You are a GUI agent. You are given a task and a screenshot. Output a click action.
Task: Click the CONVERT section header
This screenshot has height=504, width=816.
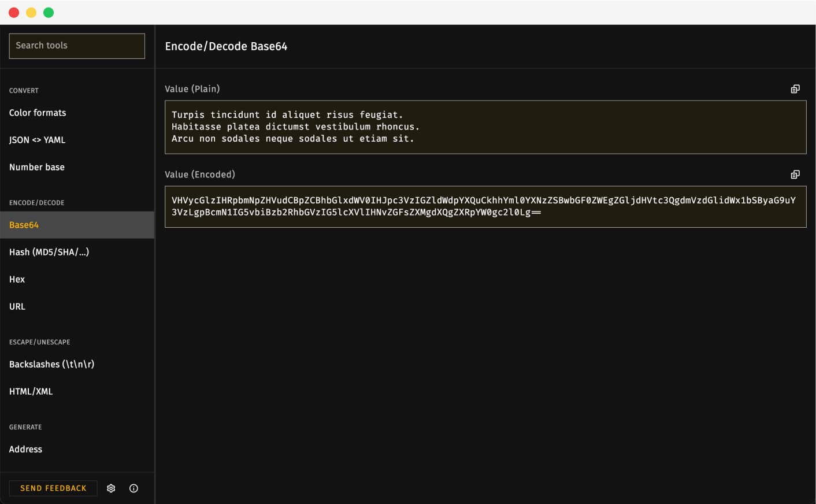click(x=24, y=91)
